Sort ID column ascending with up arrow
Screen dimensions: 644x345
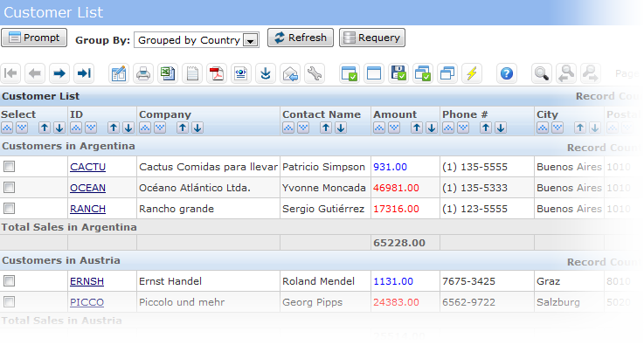(114, 128)
